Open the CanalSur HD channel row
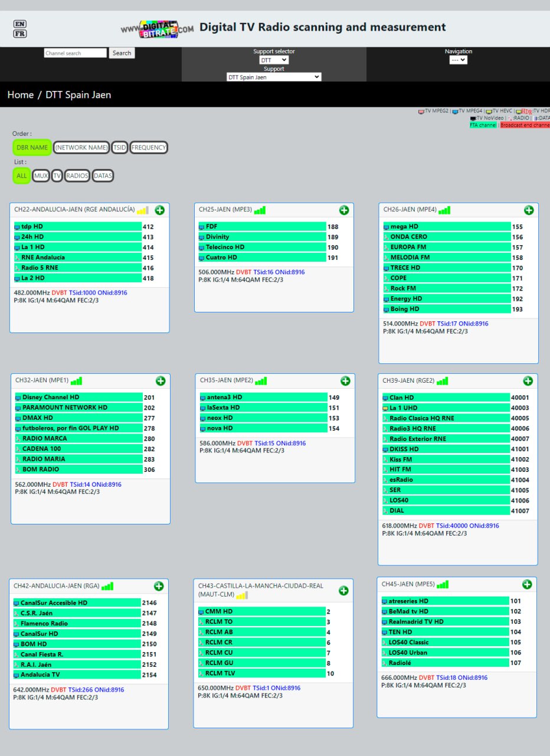Viewport: 550px width, 756px height. 77,634
